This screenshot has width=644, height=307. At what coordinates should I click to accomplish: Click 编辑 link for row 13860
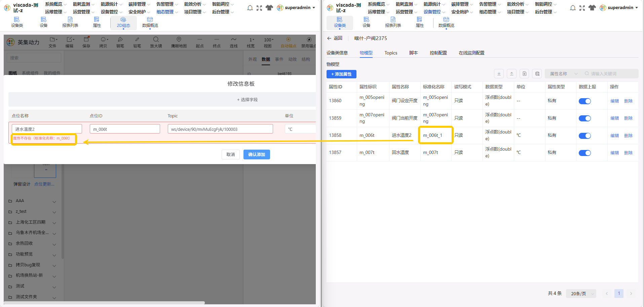pos(614,101)
